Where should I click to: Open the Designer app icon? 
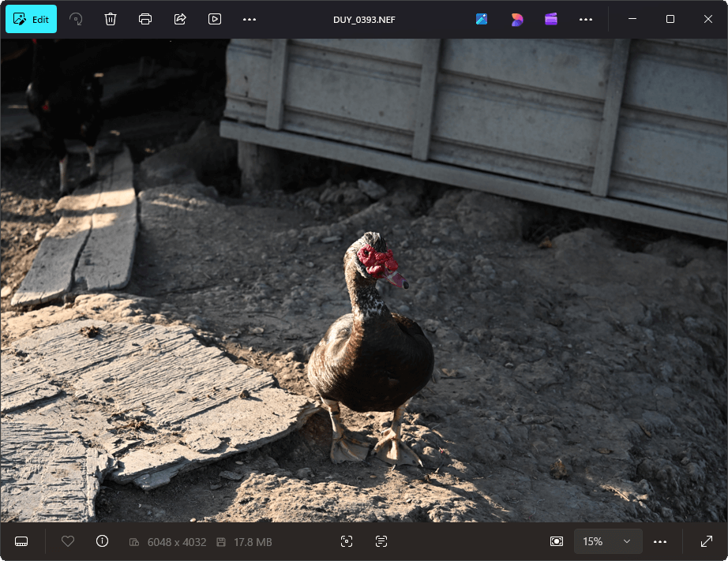point(517,19)
